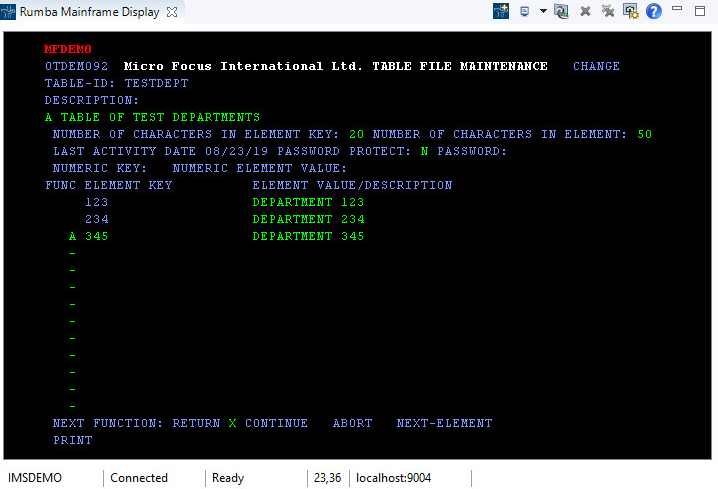
Task: Open help via the blue question mark
Action: point(654,11)
